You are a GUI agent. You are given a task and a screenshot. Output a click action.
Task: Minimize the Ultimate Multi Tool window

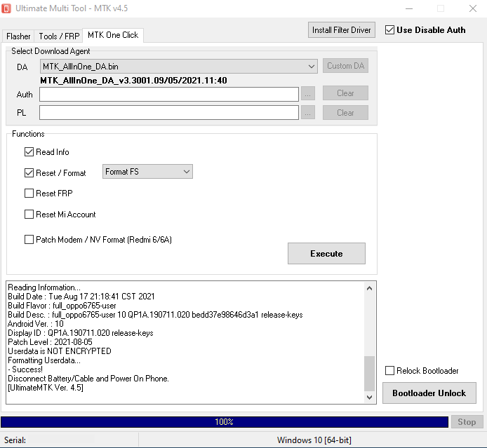(x=409, y=8)
